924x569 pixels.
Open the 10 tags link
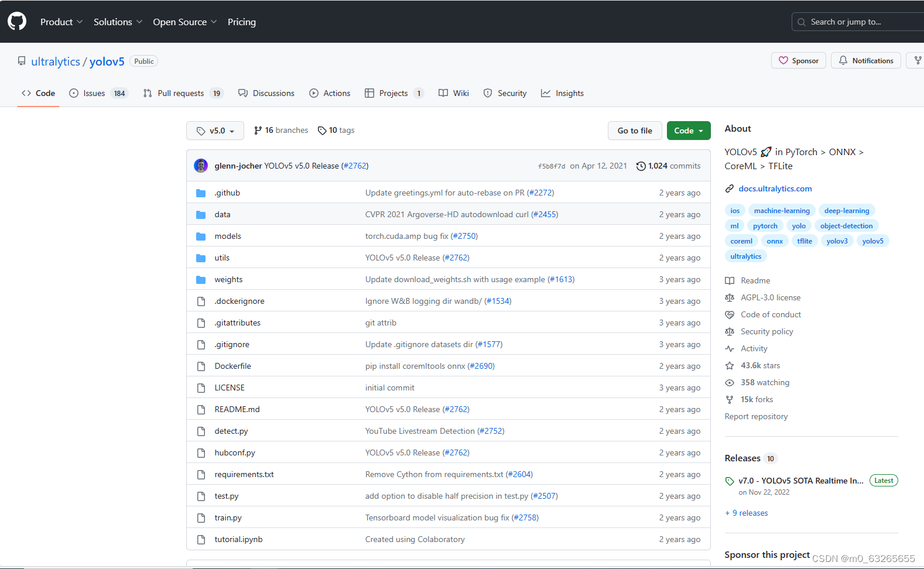[336, 131]
